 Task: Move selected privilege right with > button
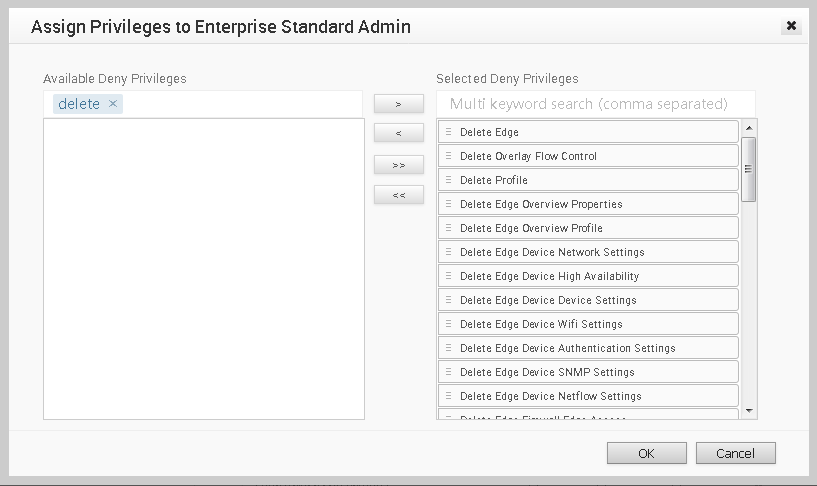pos(399,104)
